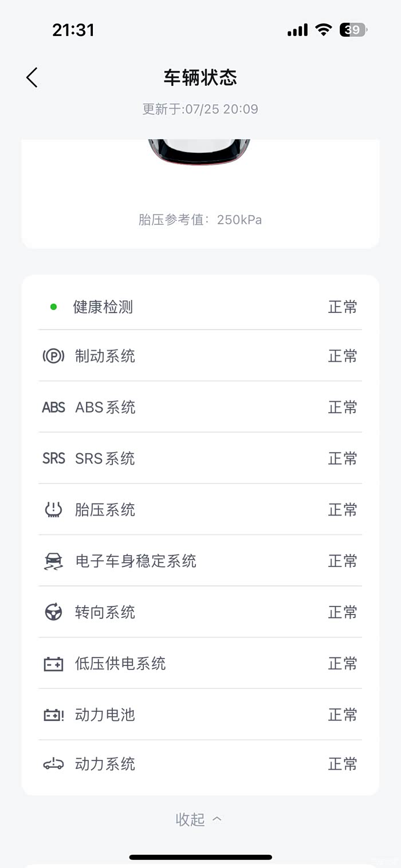Image resolution: width=401 pixels, height=868 pixels.
Task: Click the tire pressure warning icon
Action: click(54, 510)
